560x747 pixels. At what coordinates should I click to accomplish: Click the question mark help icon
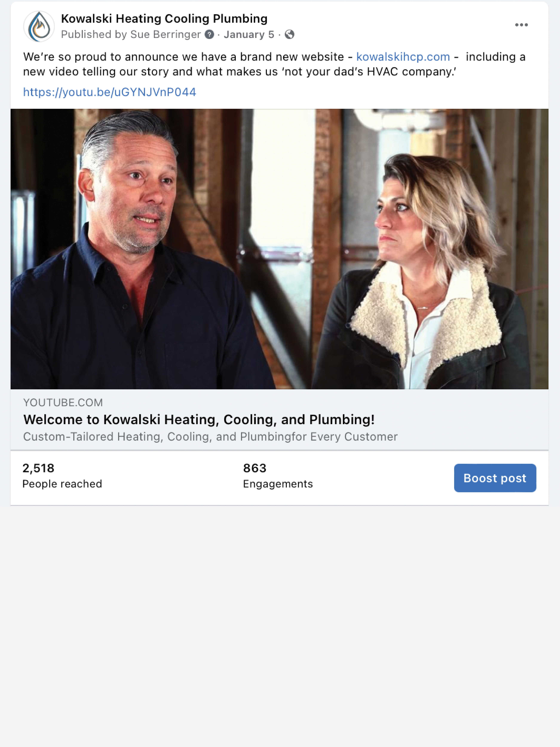(209, 35)
